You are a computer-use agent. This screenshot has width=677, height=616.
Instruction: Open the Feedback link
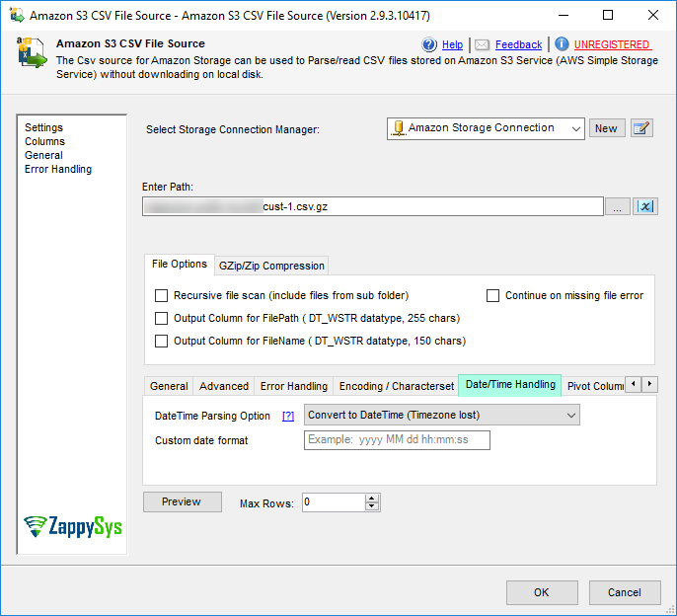[x=518, y=45]
